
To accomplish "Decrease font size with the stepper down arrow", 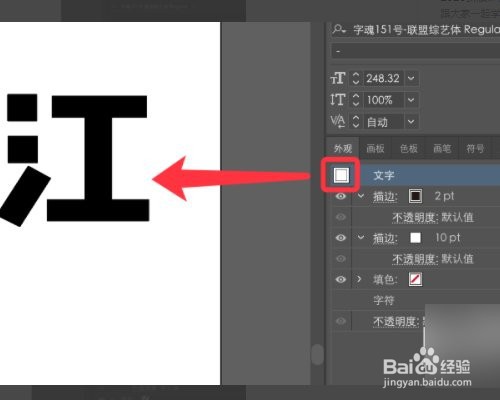I will click(x=356, y=82).
